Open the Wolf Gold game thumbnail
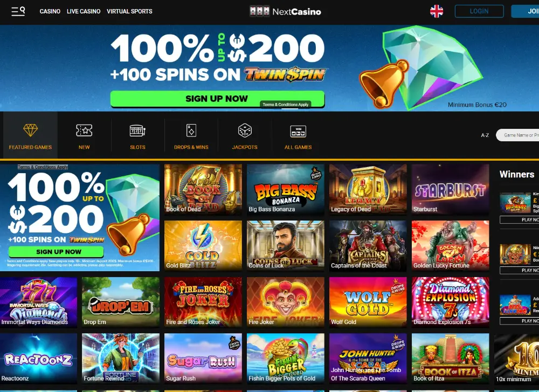This screenshot has width=539, height=392. [x=368, y=302]
